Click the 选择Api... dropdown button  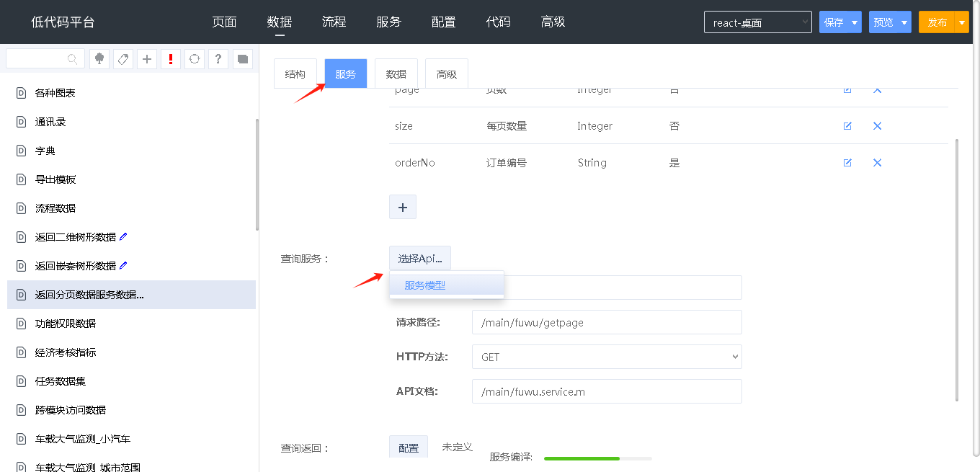coord(420,259)
